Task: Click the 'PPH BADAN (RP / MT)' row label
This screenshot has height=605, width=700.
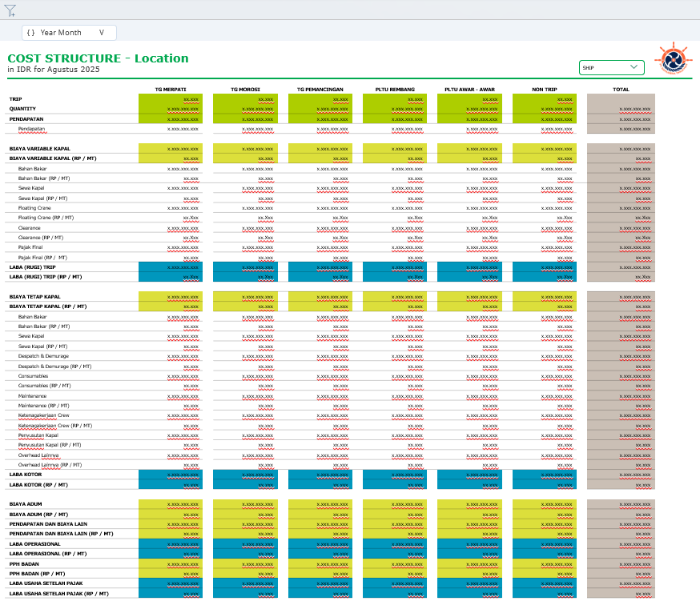Action: pos(37,574)
